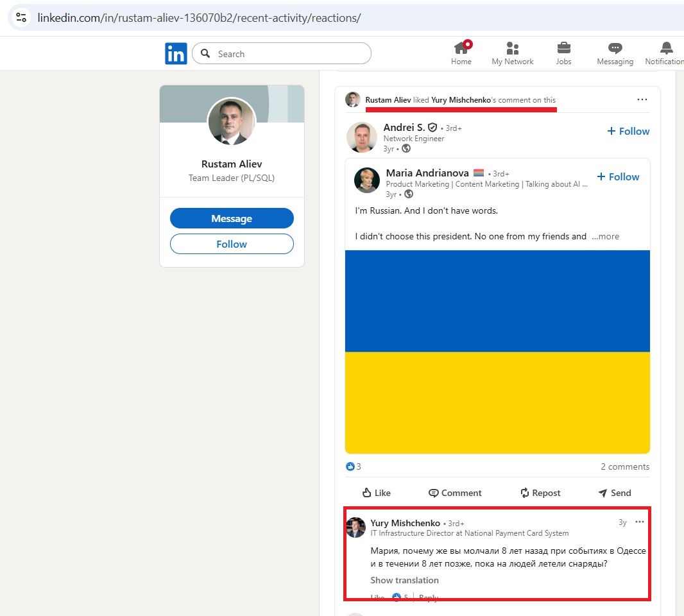Open the 2 comments list on the post
Image resolution: width=684 pixels, height=616 pixels.
point(624,466)
